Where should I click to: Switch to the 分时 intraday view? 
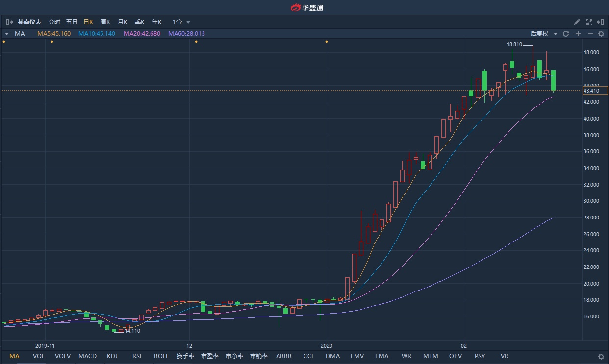pyautogui.click(x=54, y=22)
